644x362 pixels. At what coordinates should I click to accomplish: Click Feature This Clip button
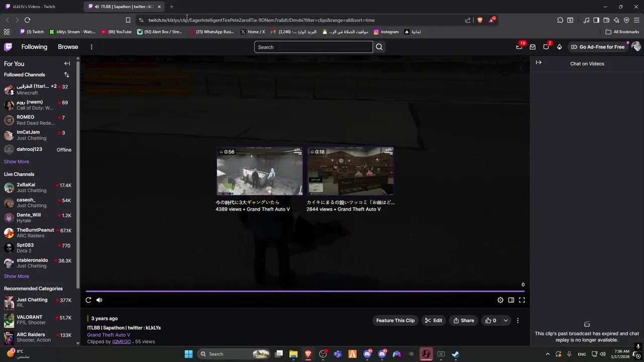point(395,320)
